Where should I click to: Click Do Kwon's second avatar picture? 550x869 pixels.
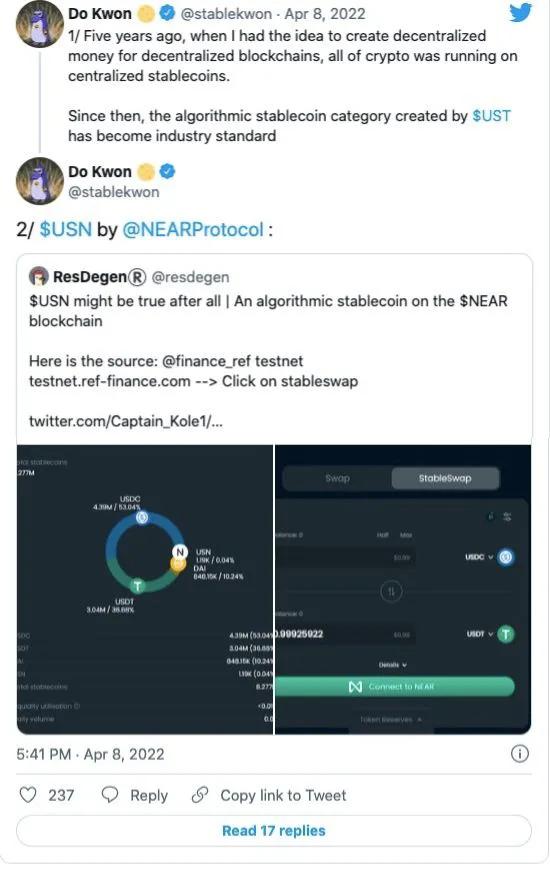tap(39, 181)
